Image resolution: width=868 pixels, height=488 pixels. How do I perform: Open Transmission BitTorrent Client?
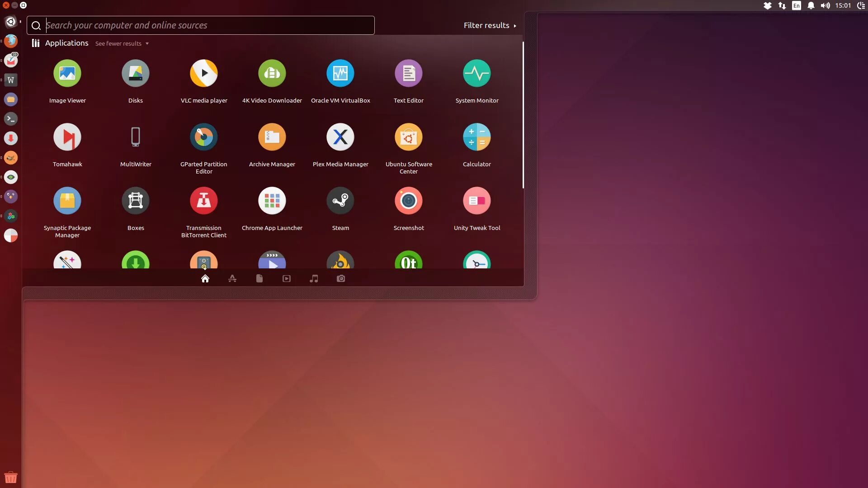(x=204, y=201)
